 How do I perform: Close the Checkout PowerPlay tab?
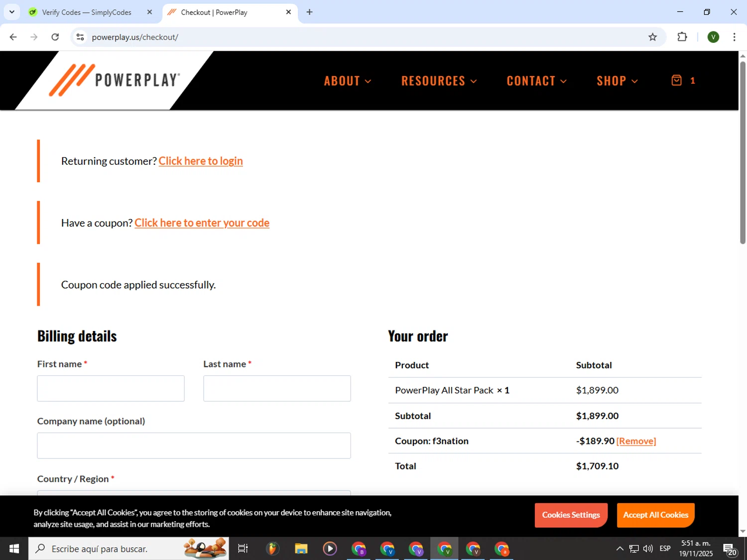coord(288,12)
